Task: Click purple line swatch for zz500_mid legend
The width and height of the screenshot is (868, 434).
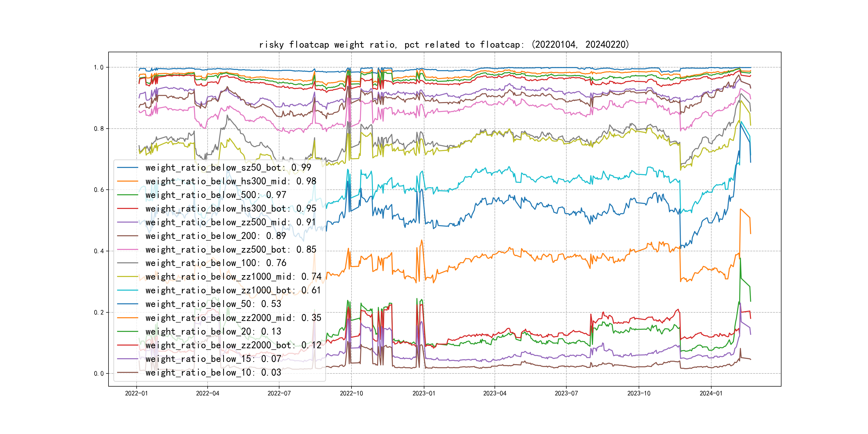Action: [128, 222]
